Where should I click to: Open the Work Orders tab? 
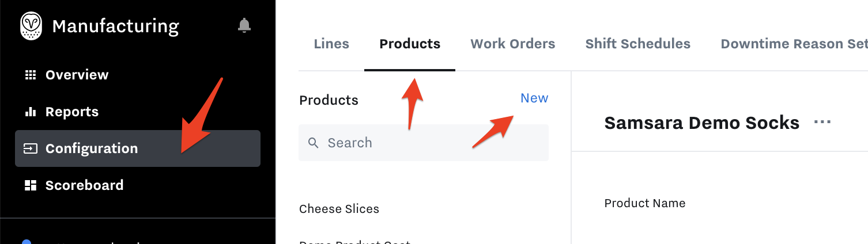(513, 44)
